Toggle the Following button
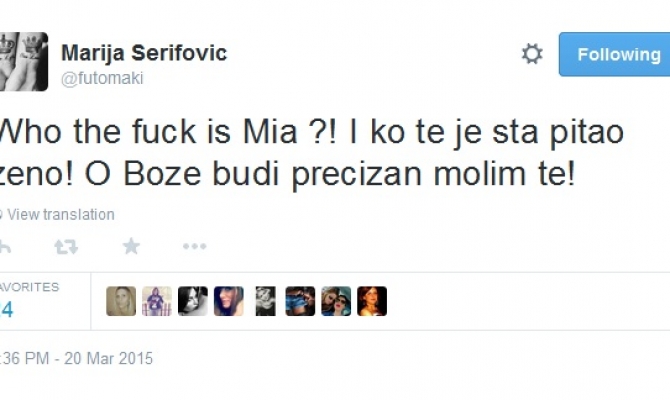The height and width of the screenshot is (400, 670). pyautogui.click(x=614, y=54)
